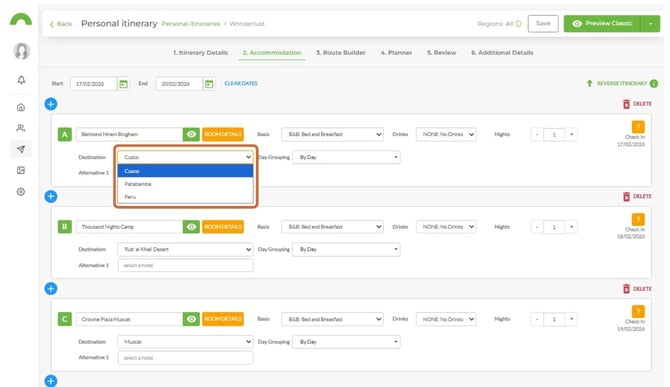
Task: Open the itineraries paper plane icon
Action: tap(21, 149)
